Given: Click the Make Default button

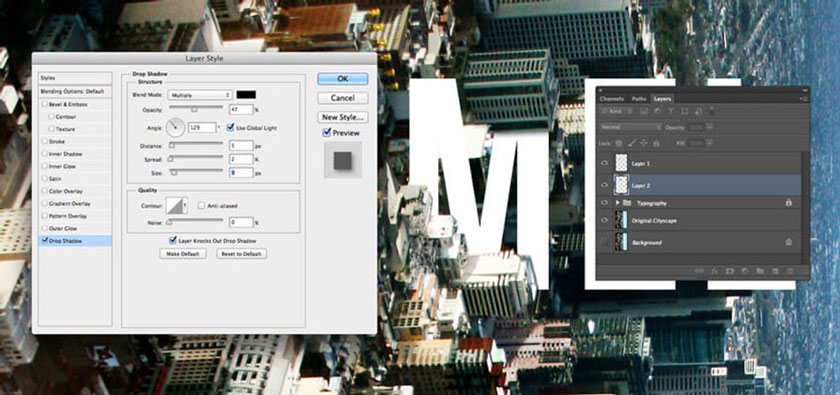Looking at the screenshot, I should click(183, 254).
